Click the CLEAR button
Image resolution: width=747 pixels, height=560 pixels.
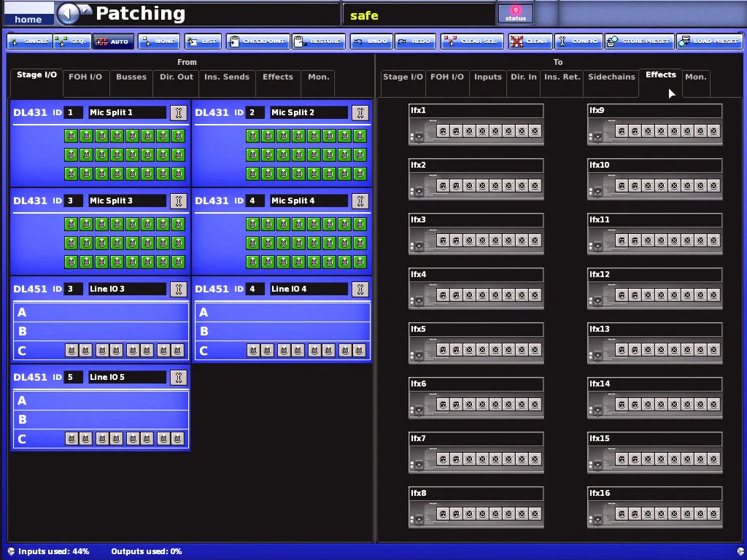point(530,42)
